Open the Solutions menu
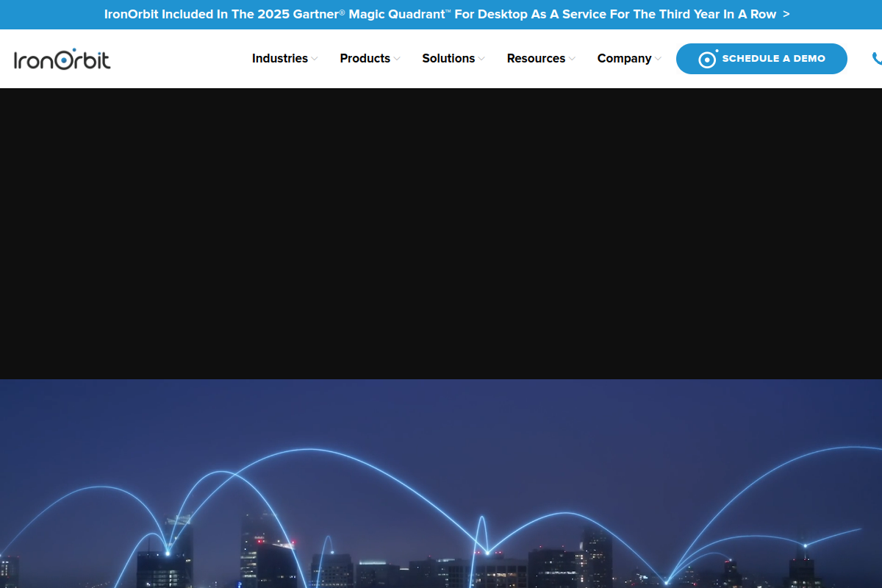This screenshot has width=882, height=588. (448, 59)
